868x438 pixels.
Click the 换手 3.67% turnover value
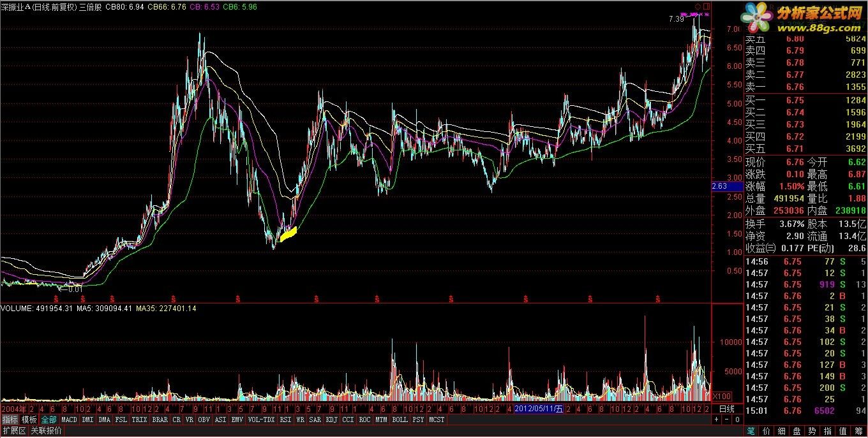point(791,224)
